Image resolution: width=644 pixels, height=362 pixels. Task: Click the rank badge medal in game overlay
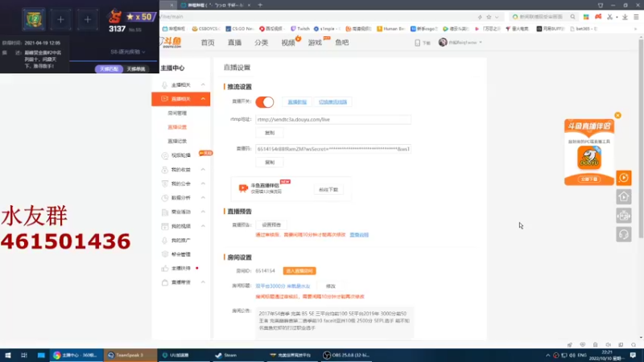[x=34, y=19]
